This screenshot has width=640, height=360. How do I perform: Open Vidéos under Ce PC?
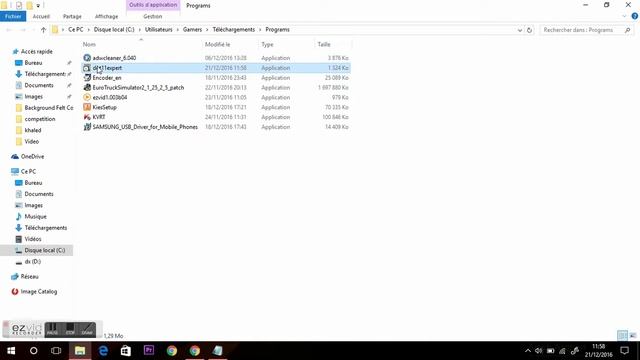(33, 239)
